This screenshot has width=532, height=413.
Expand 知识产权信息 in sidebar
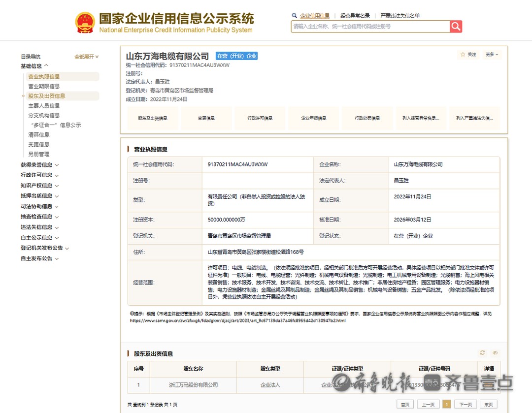point(40,186)
